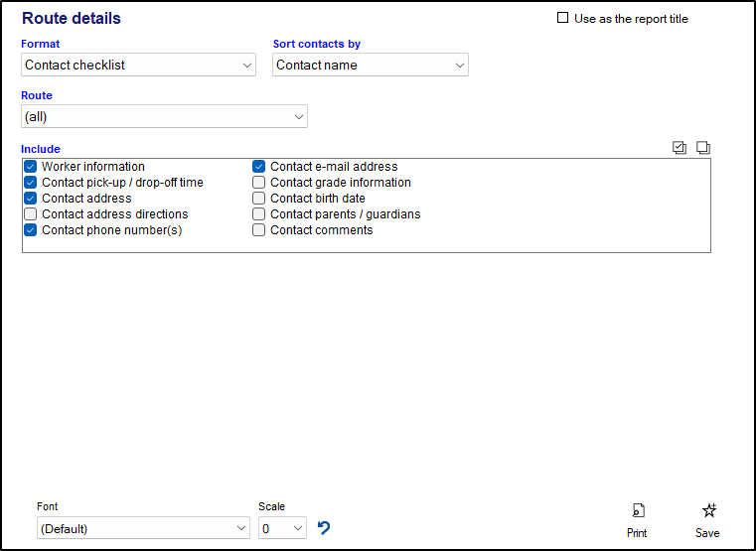Click the Print report icon

pyautogui.click(x=637, y=511)
